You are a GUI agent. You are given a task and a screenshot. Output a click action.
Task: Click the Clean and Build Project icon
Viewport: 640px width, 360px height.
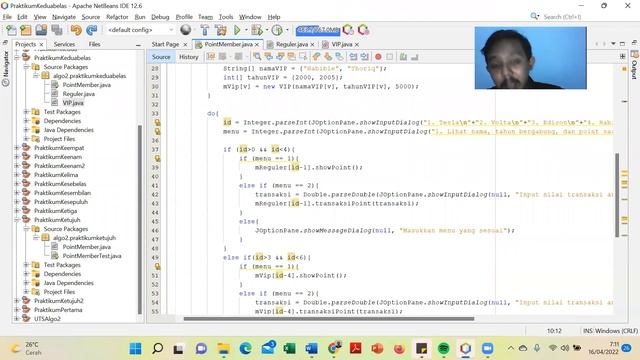pos(221,30)
